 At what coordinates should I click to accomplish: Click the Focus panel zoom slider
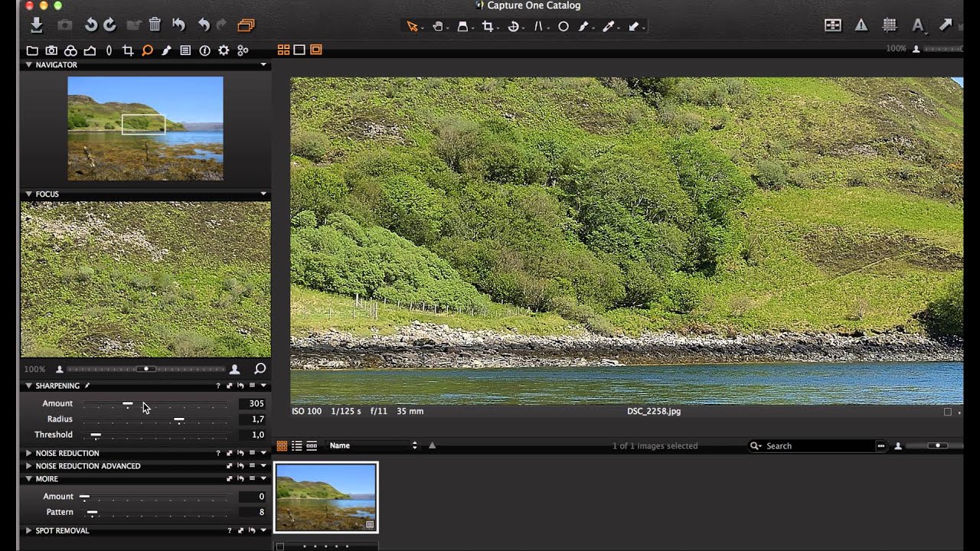146,369
